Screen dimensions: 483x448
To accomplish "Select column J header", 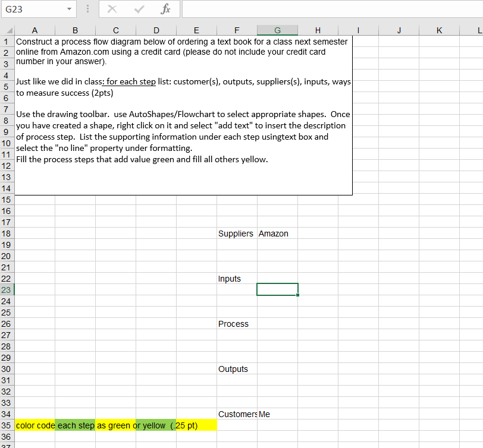I will coord(399,30).
